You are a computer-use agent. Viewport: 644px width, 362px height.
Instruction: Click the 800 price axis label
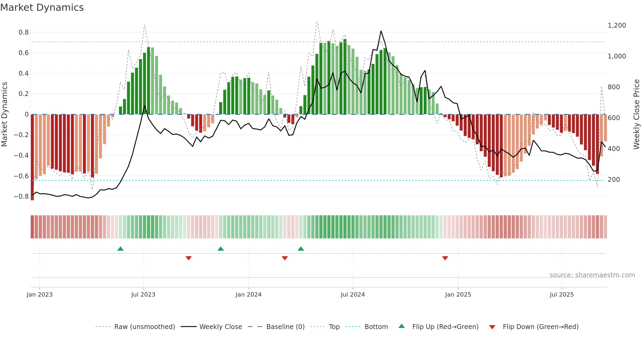point(614,87)
